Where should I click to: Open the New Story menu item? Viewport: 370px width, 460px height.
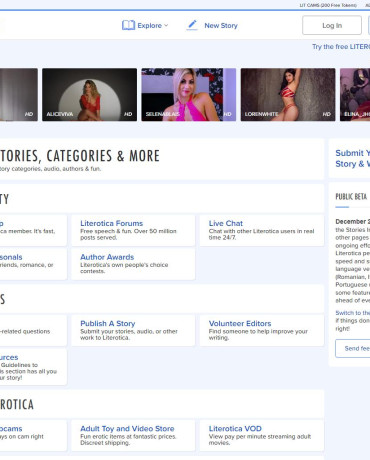[221, 25]
